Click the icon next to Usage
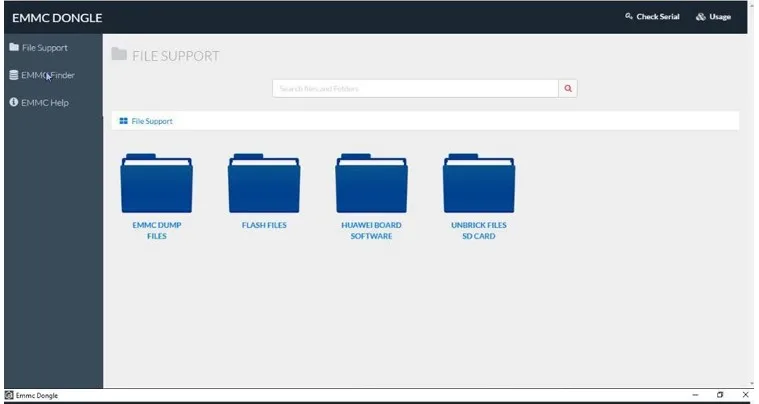Viewport: 759px width, 404px height. coord(700,16)
